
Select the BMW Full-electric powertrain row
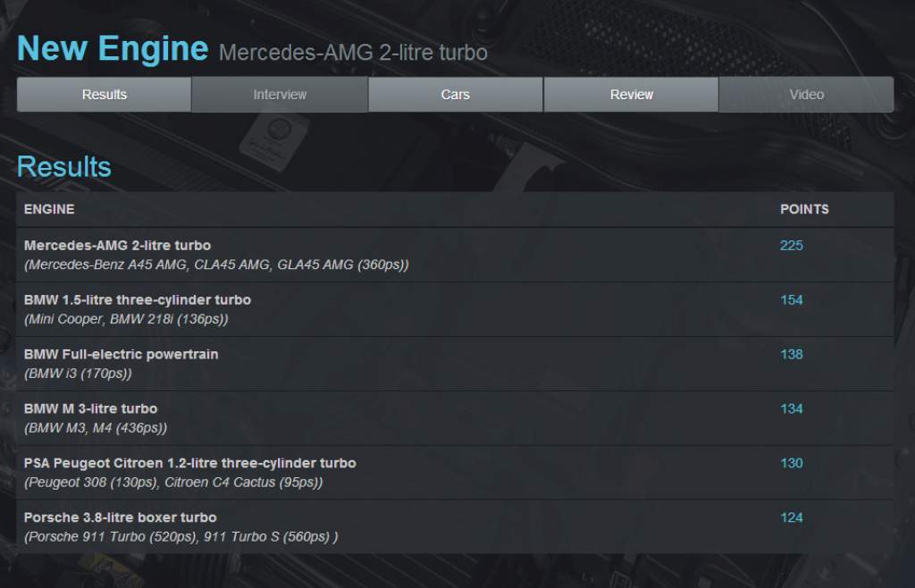455,364
